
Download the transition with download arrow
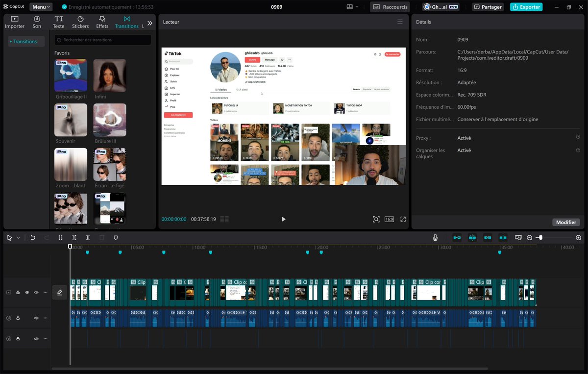(x=121, y=221)
